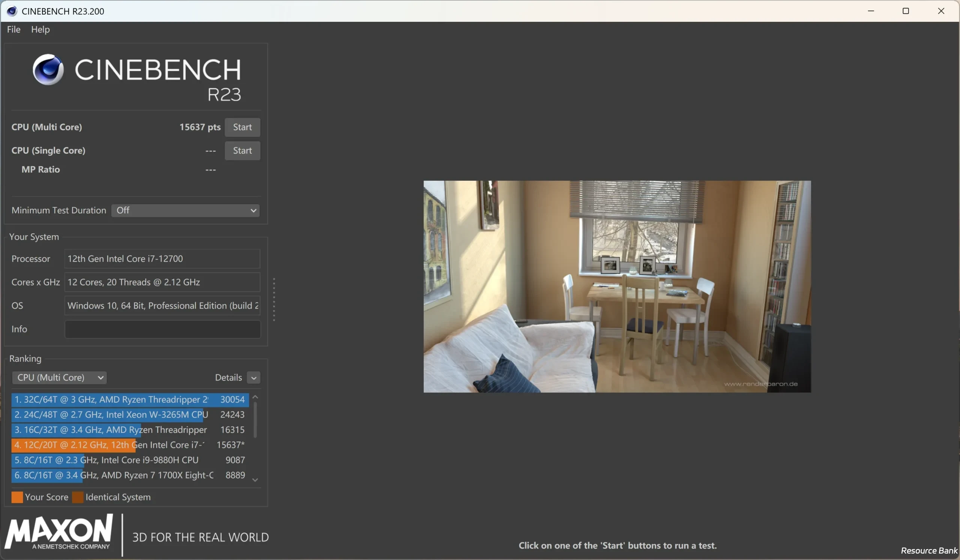Open the Minimum Test Duration dropdown
Screen dimensions: 960x560
coord(186,210)
